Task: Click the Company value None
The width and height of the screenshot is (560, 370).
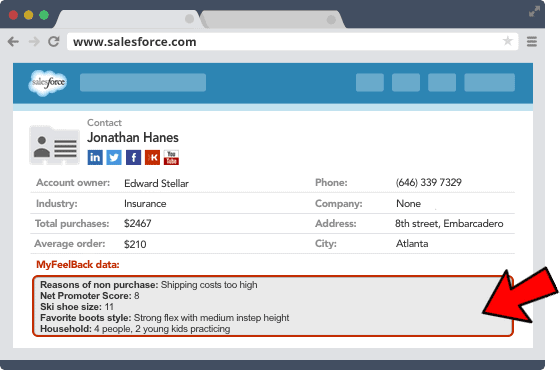Action: (x=409, y=204)
